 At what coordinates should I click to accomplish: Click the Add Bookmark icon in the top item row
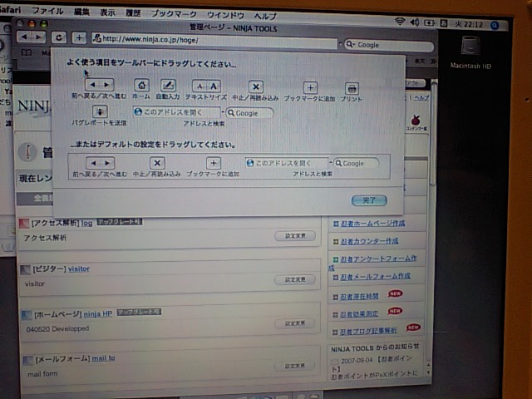(x=310, y=88)
